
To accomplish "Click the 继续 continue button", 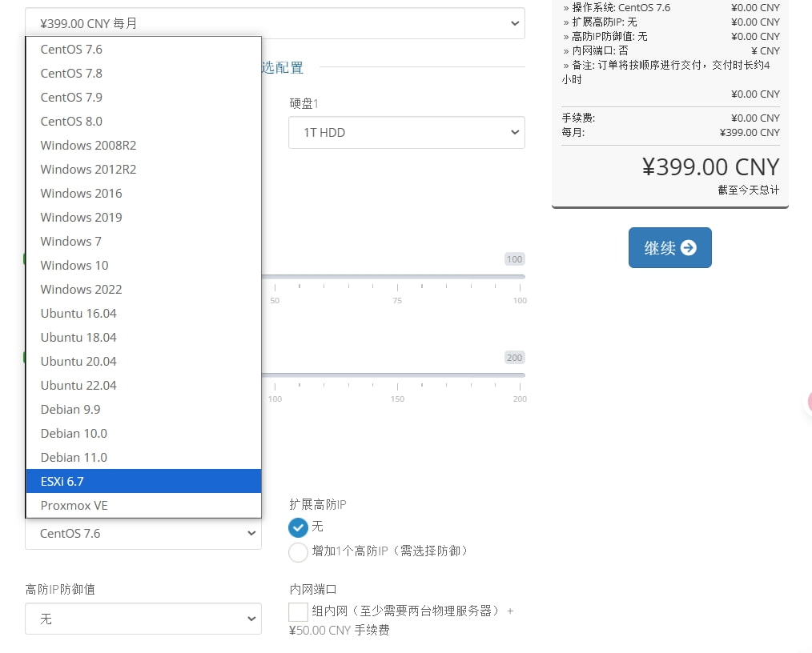I will tap(669, 248).
